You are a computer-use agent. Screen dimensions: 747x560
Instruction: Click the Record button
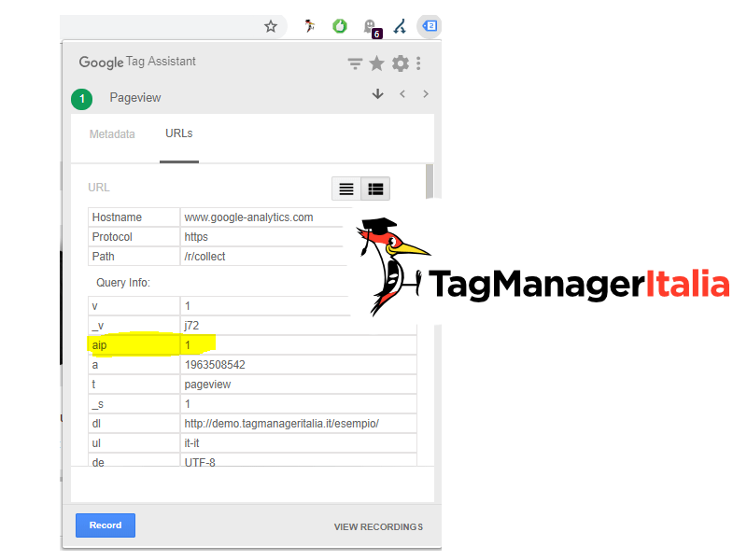point(106,525)
